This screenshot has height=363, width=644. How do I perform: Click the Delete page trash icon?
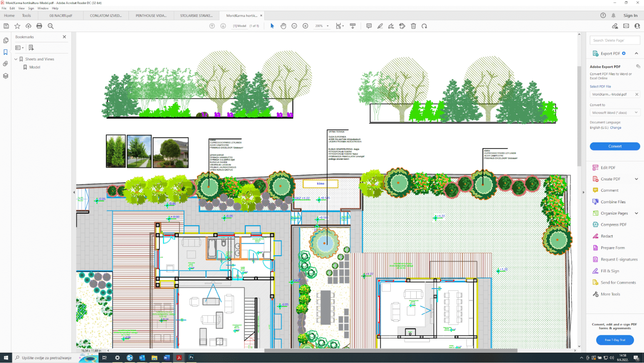413,26
